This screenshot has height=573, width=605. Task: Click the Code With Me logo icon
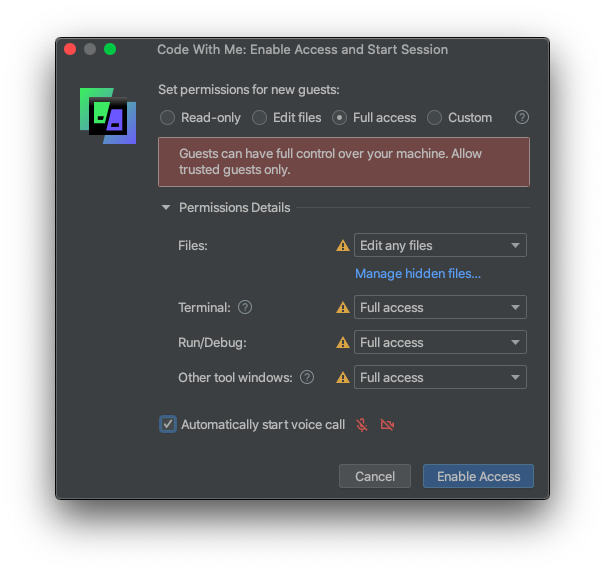[x=108, y=116]
